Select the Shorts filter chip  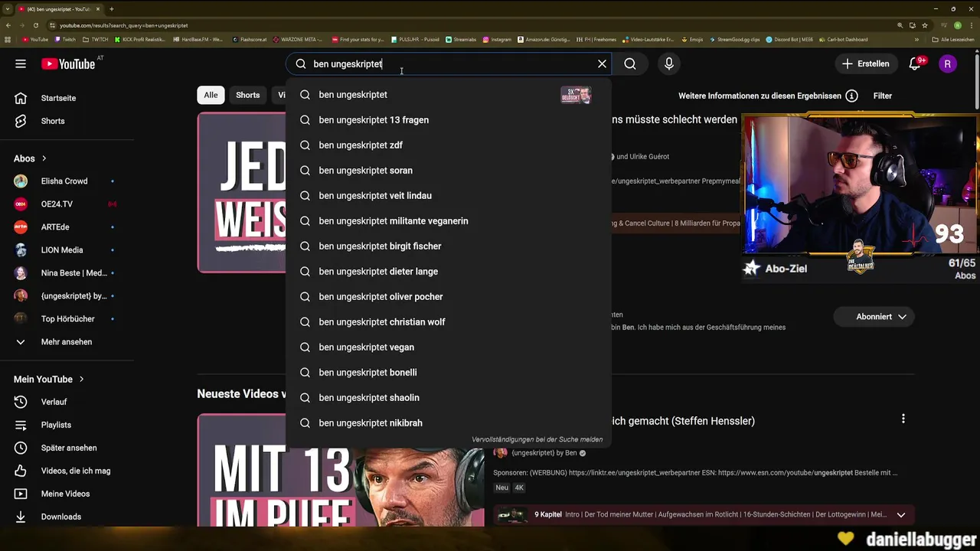[x=247, y=95]
